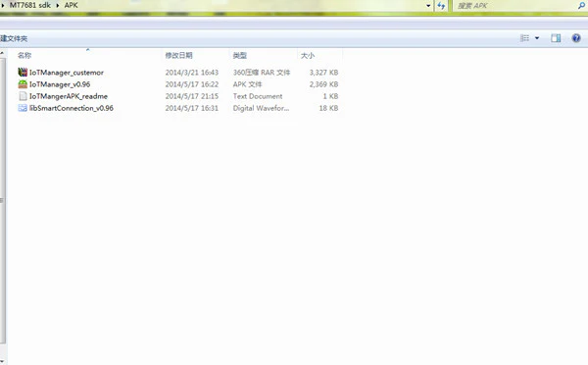588x365 pixels.
Task: Click the date 2014/5/17 16:22
Action: coord(192,84)
